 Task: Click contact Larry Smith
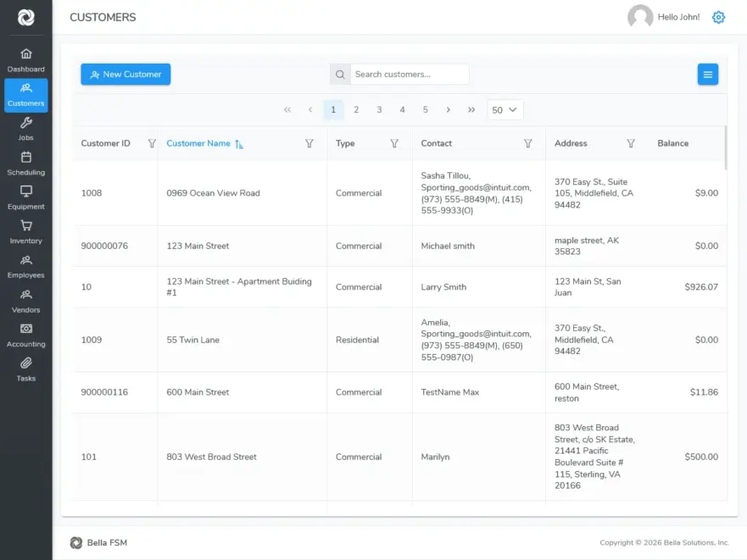[443, 286]
